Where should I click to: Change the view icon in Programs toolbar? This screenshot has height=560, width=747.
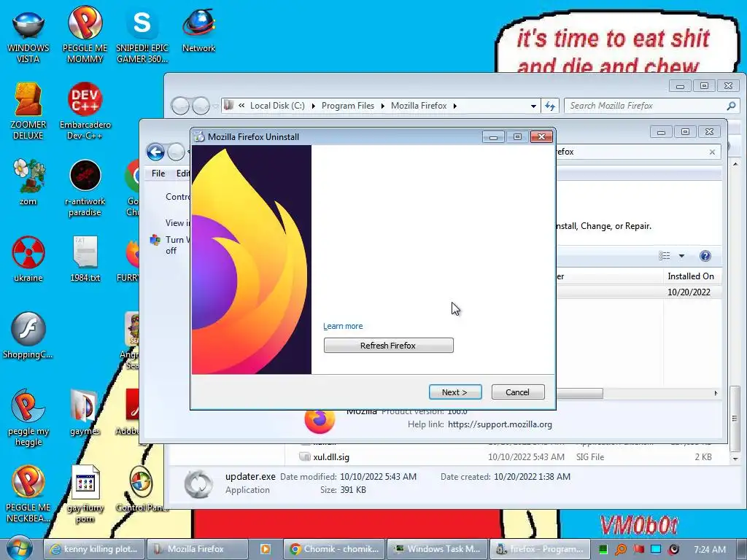pyautogui.click(x=665, y=256)
